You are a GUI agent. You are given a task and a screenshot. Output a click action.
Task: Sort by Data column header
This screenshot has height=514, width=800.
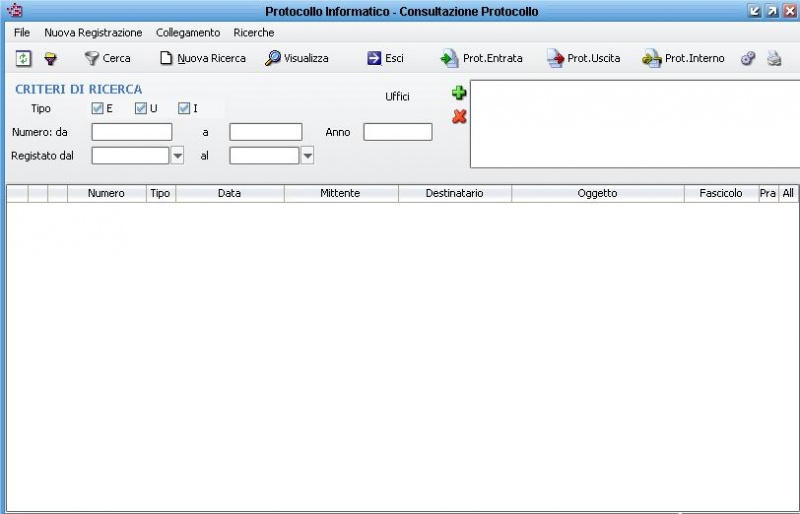point(230,193)
